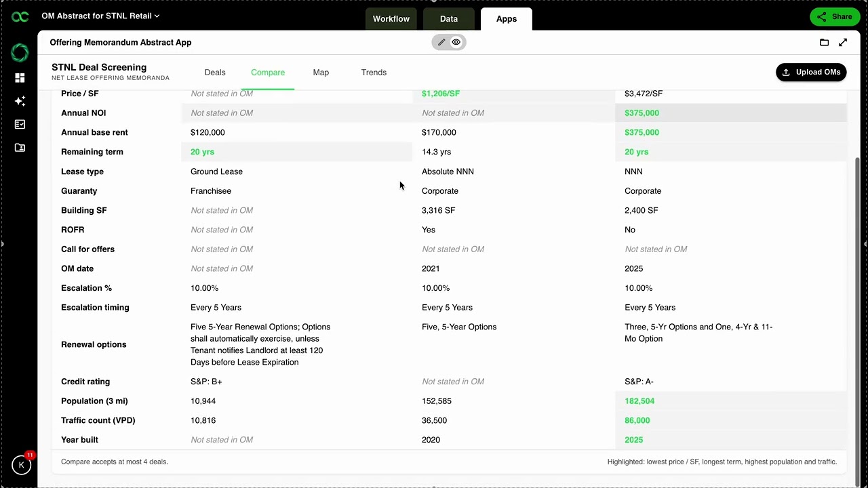The image size is (868, 488).
Task: Open the folder icon in app header
Action: pyautogui.click(x=824, y=42)
